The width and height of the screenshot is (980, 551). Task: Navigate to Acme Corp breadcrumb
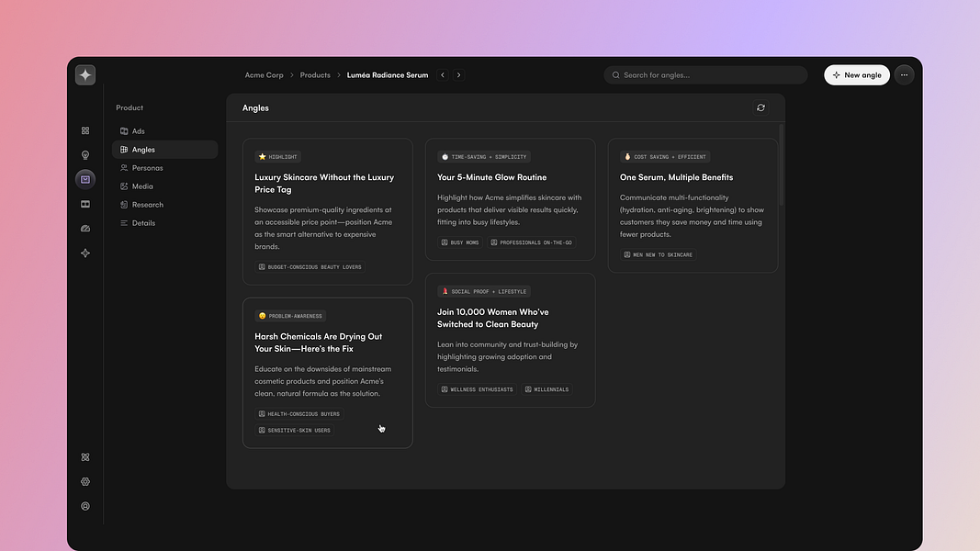click(264, 74)
